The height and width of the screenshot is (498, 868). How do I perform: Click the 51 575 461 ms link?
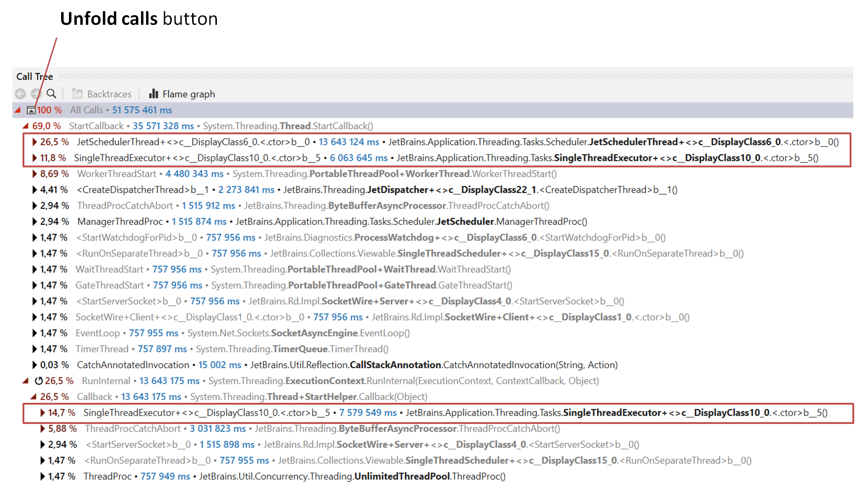(142, 110)
